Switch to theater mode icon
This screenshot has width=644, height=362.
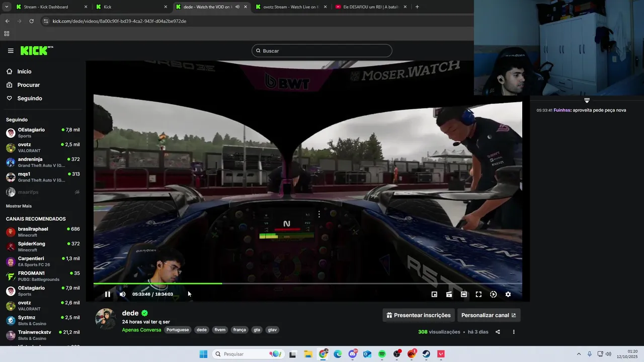(464, 294)
